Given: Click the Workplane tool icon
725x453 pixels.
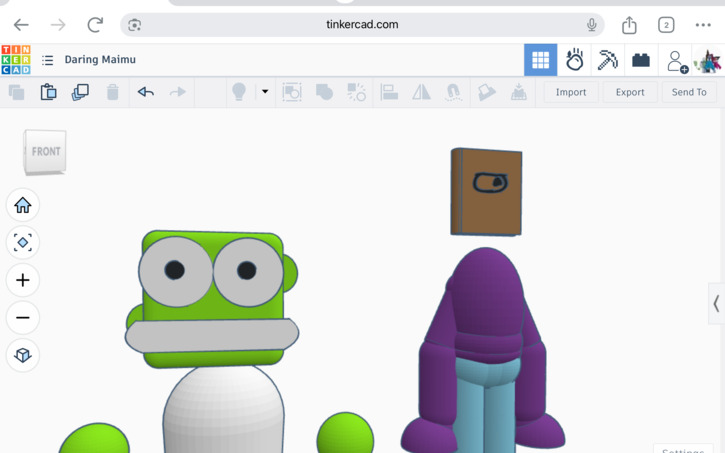Looking at the screenshot, I should coord(486,92).
